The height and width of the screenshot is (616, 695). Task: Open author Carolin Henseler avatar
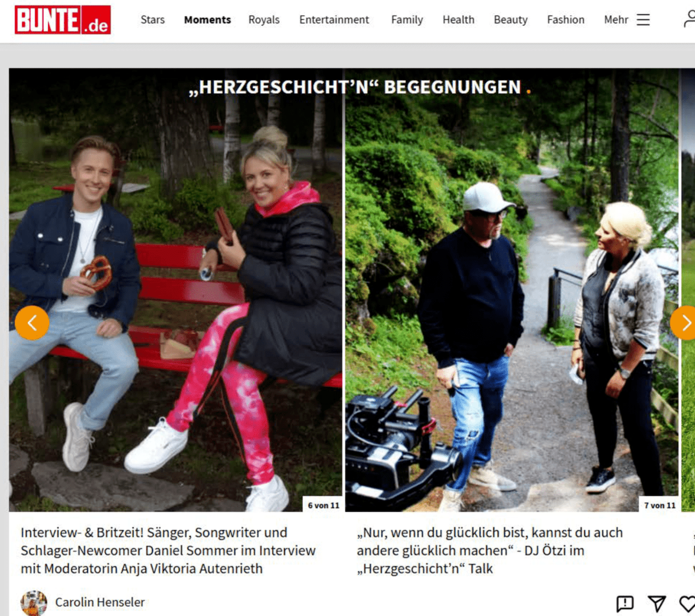(34, 603)
